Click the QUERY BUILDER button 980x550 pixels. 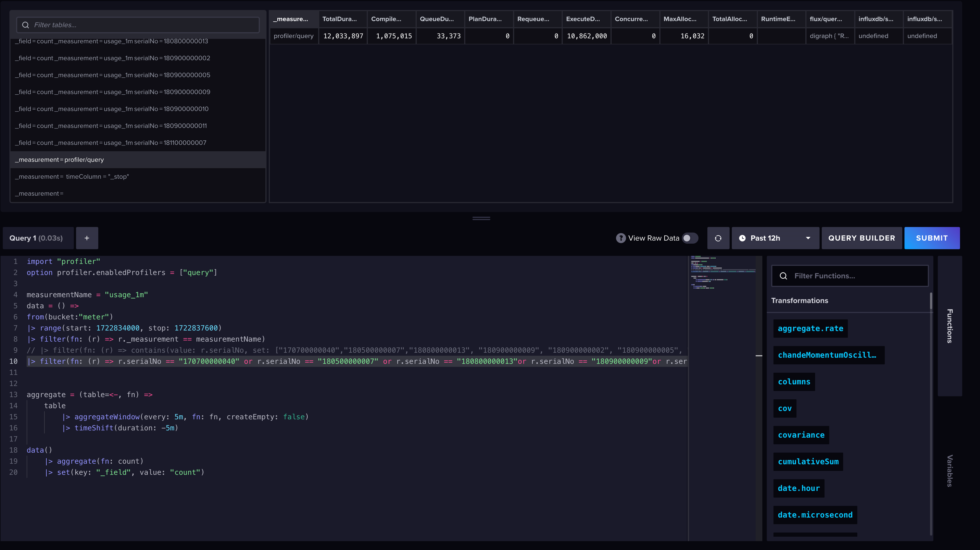[861, 238]
